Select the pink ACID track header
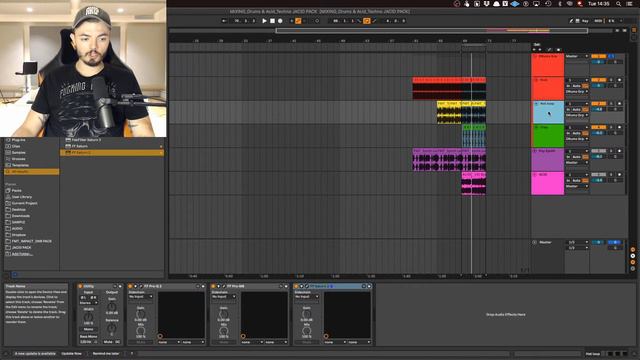Viewport: 640px width, 360px height. tap(548, 183)
